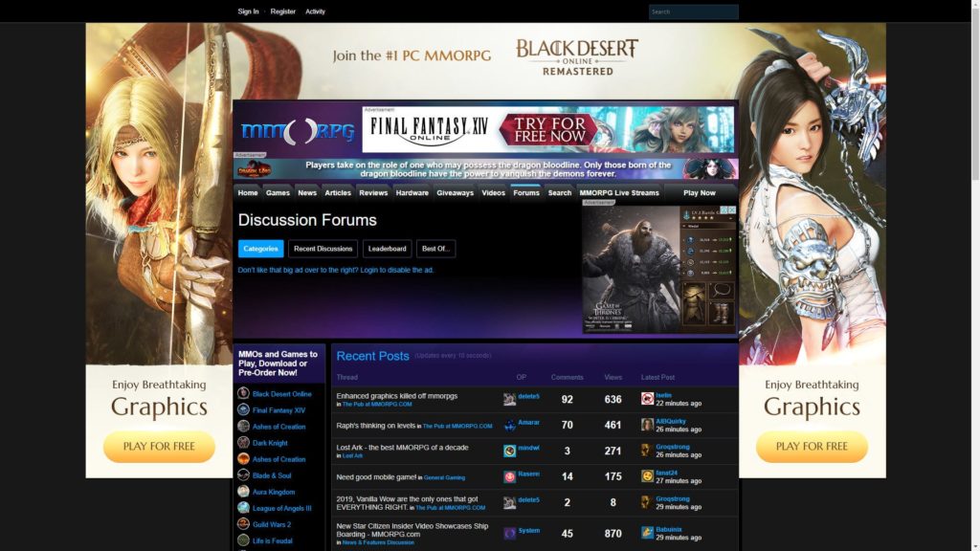Click the System user avatar icon
This screenshot has height=551, width=980.
[x=510, y=533]
